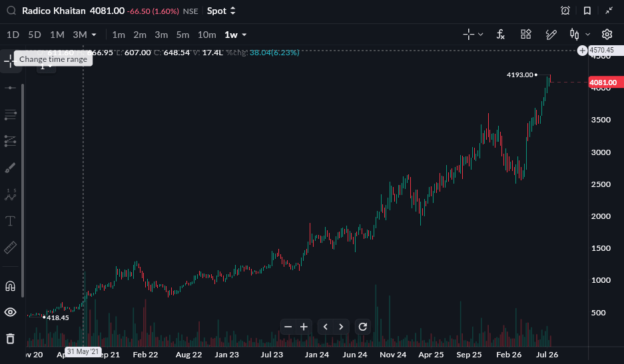
Task: Select the crosshair cursor tool in top toolbar
Action: [468, 35]
